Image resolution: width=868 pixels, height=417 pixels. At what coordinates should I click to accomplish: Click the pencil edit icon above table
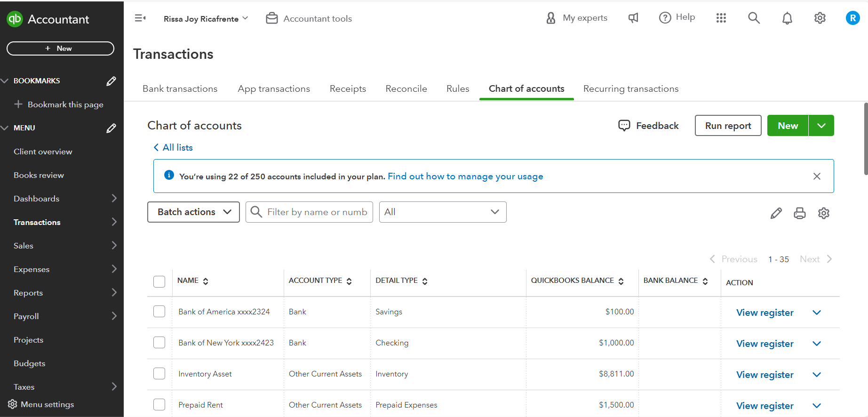[x=776, y=213]
